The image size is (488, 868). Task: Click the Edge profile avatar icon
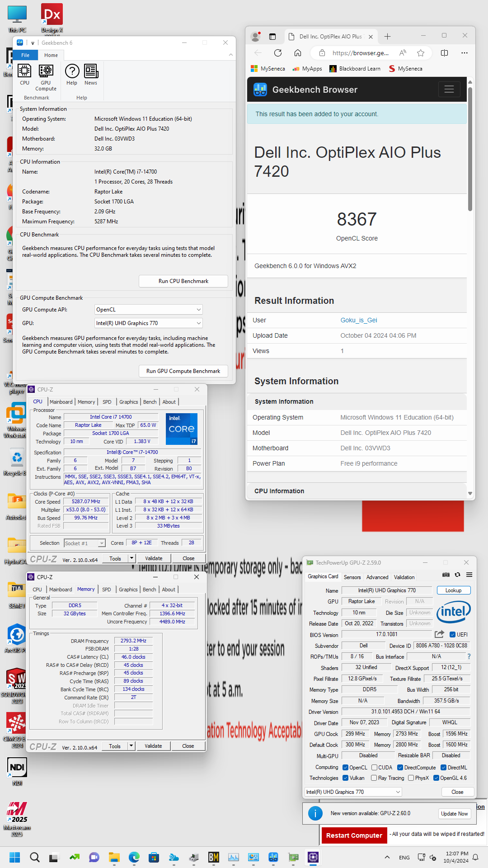pos(256,36)
